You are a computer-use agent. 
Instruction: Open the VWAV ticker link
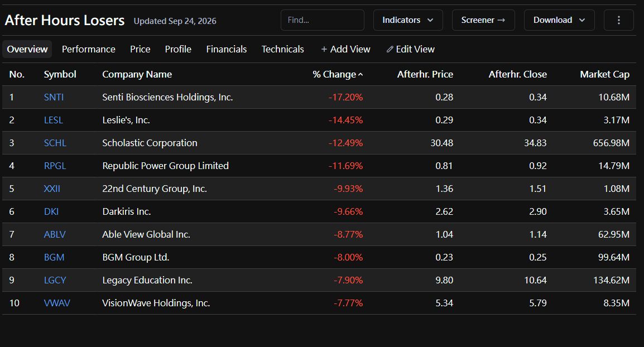57,303
